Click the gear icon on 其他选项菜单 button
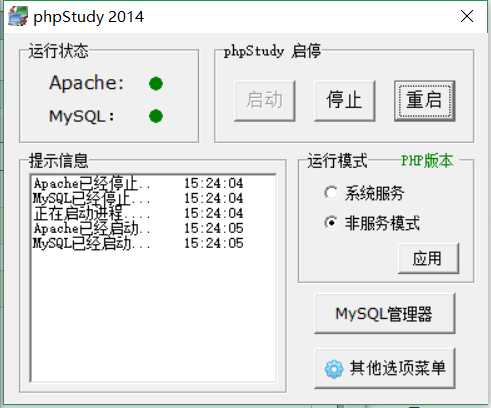 334,369
